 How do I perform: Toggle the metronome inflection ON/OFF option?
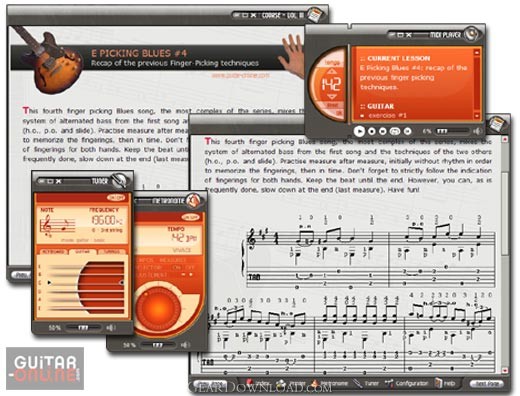tap(182, 268)
